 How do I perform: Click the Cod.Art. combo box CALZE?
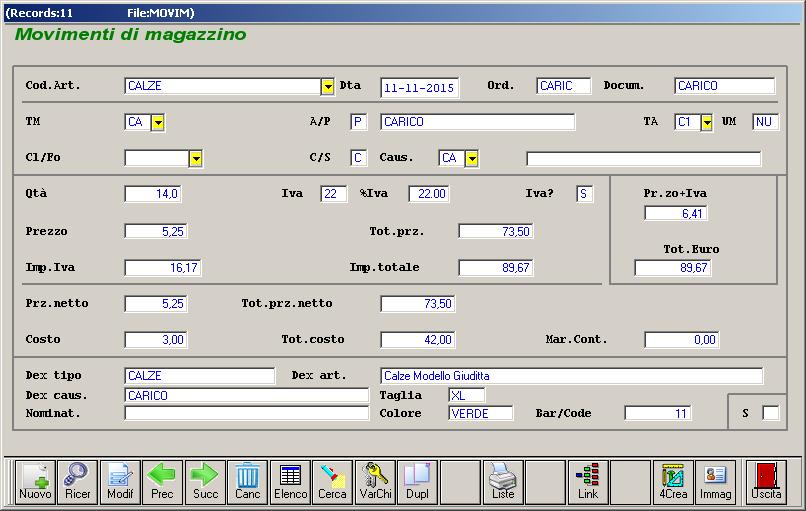(223, 86)
